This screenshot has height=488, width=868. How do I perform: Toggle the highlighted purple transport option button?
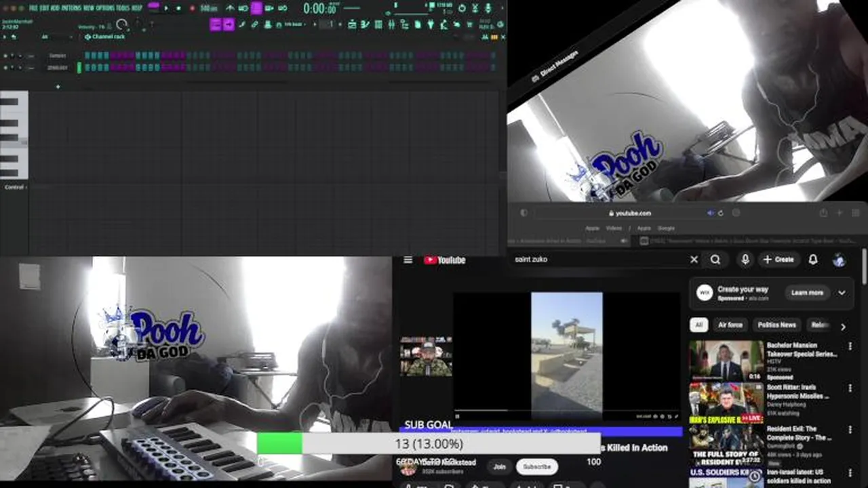click(x=256, y=8)
